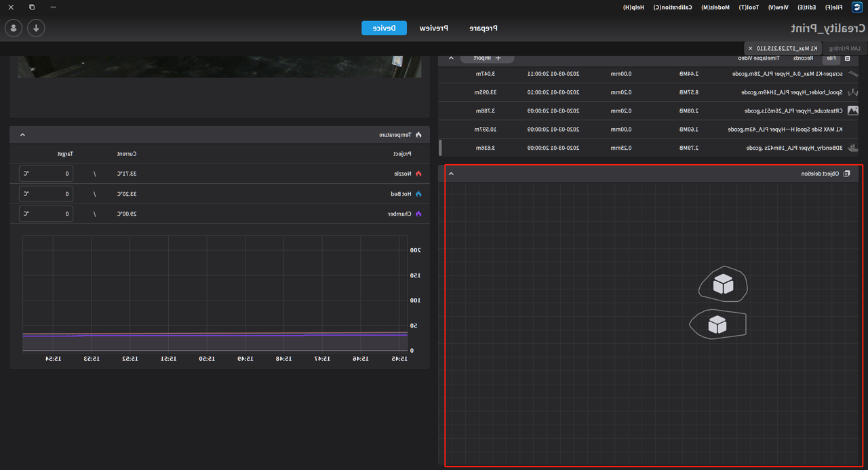Collapse the File list panel

tap(452, 58)
